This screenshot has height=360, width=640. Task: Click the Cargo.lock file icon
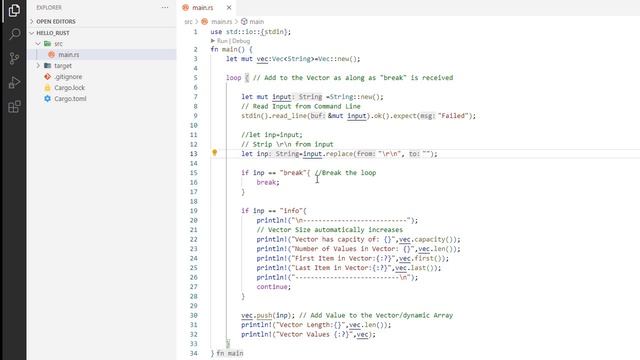tap(47, 87)
